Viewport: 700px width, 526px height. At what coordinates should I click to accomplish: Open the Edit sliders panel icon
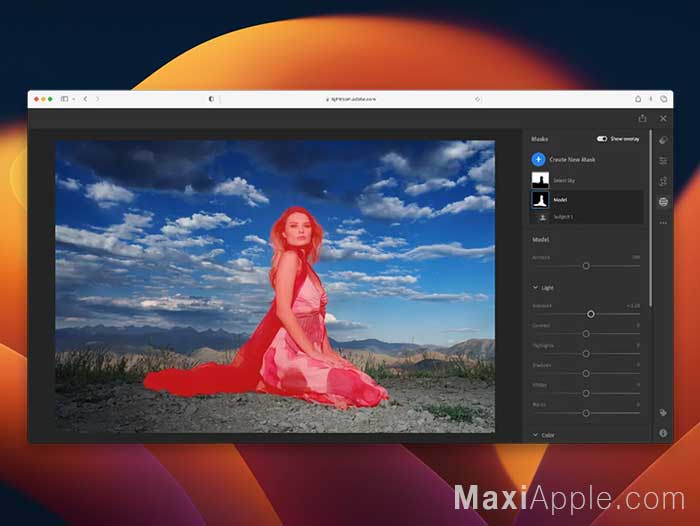click(x=663, y=161)
